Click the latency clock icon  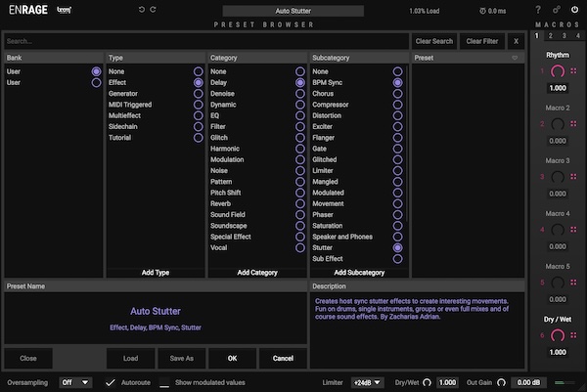click(x=482, y=11)
